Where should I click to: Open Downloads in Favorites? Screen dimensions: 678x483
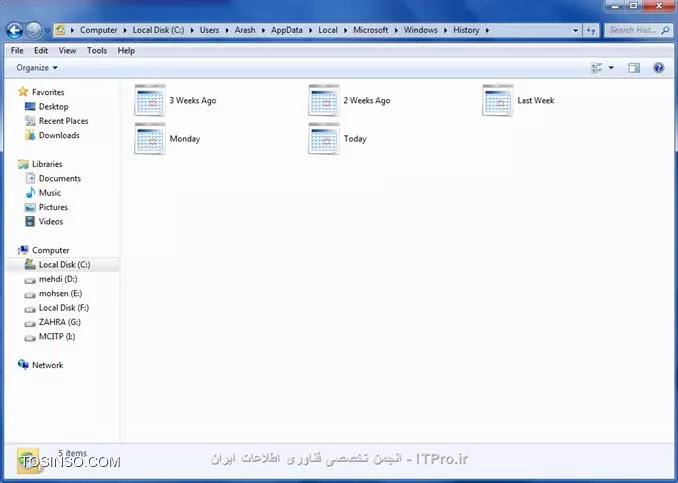52,135
